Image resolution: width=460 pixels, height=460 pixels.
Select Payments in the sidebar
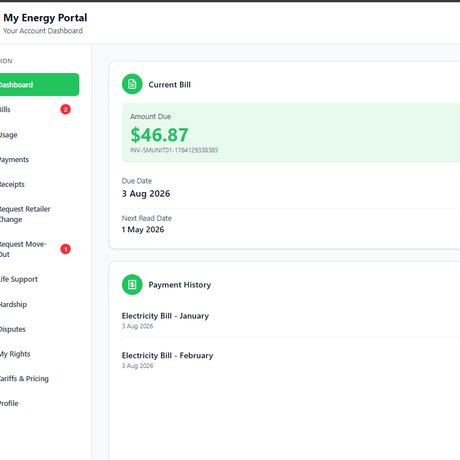[39, 159]
